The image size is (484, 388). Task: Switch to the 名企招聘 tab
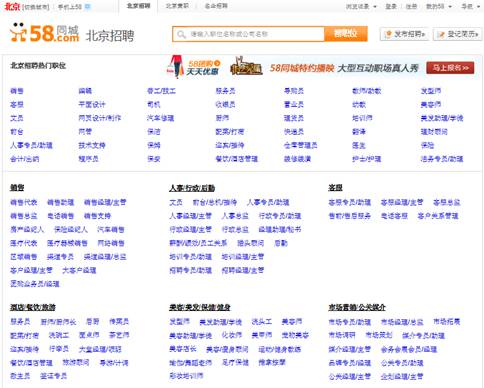click(x=216, y=6)
